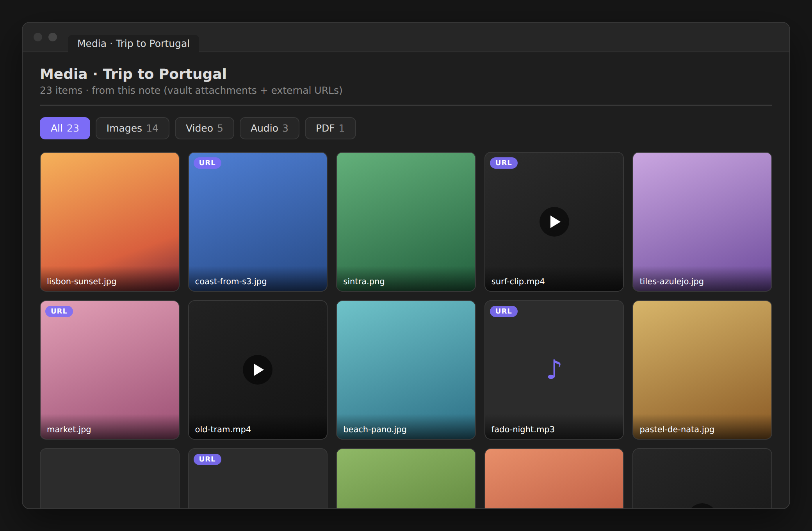
Task: Play the surf-clip.mp4 video
Action: pyautogui.click(x=554, y=222)
